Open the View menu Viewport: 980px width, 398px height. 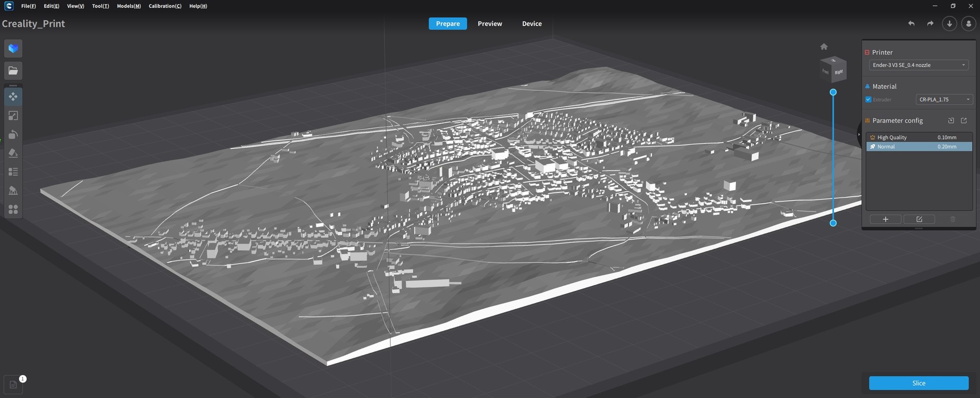[x=76, y=6]
